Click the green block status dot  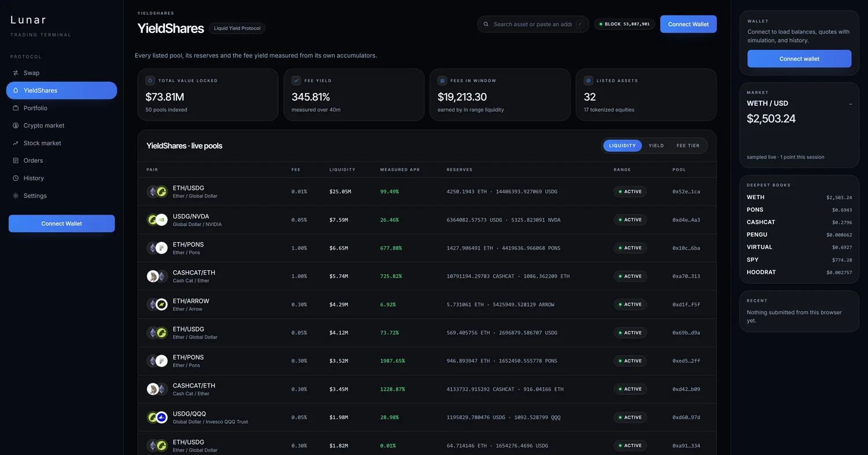601,24
